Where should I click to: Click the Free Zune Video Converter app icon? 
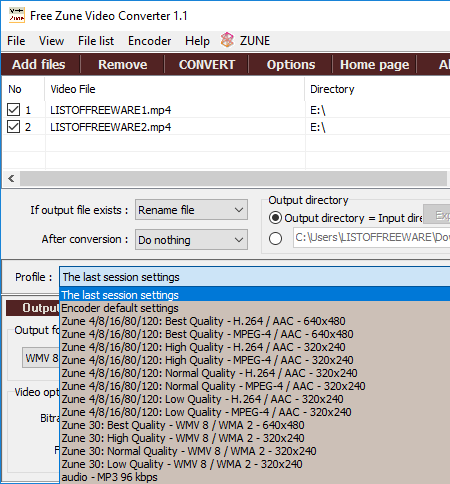17,16
